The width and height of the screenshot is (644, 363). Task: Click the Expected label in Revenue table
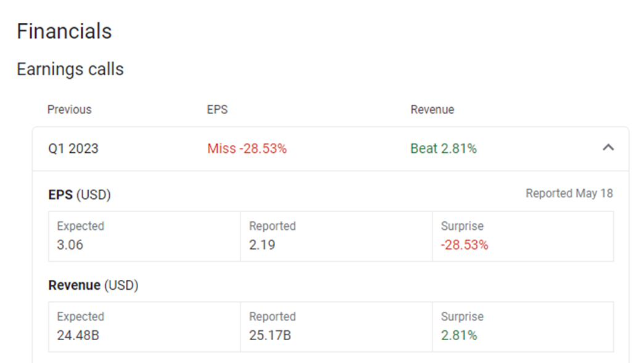point(80,317)
